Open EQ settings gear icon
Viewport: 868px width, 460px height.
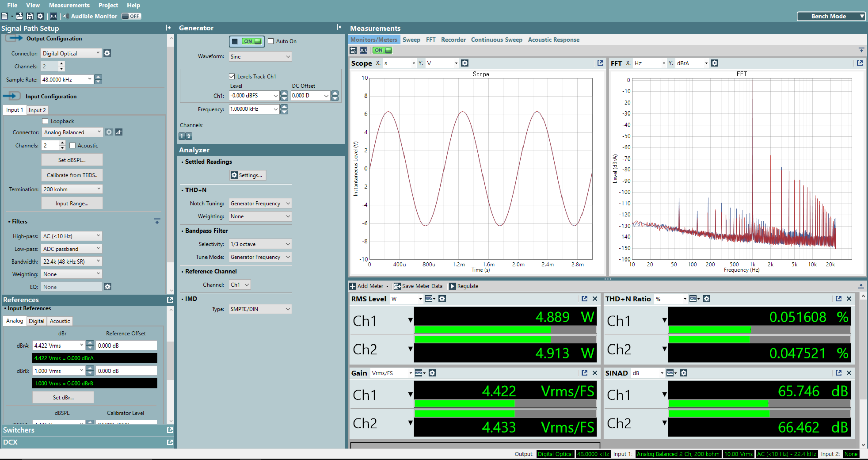tap(107, 287)
